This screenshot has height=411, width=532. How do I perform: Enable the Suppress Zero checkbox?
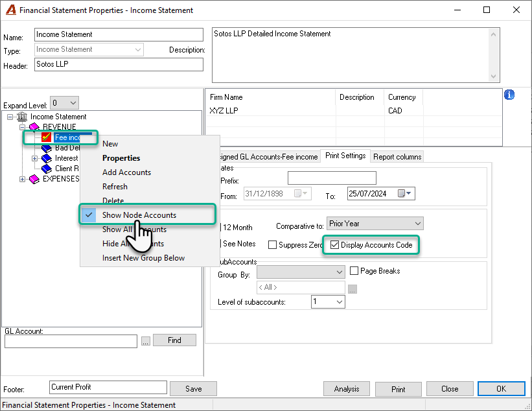(x=272, y=244)
